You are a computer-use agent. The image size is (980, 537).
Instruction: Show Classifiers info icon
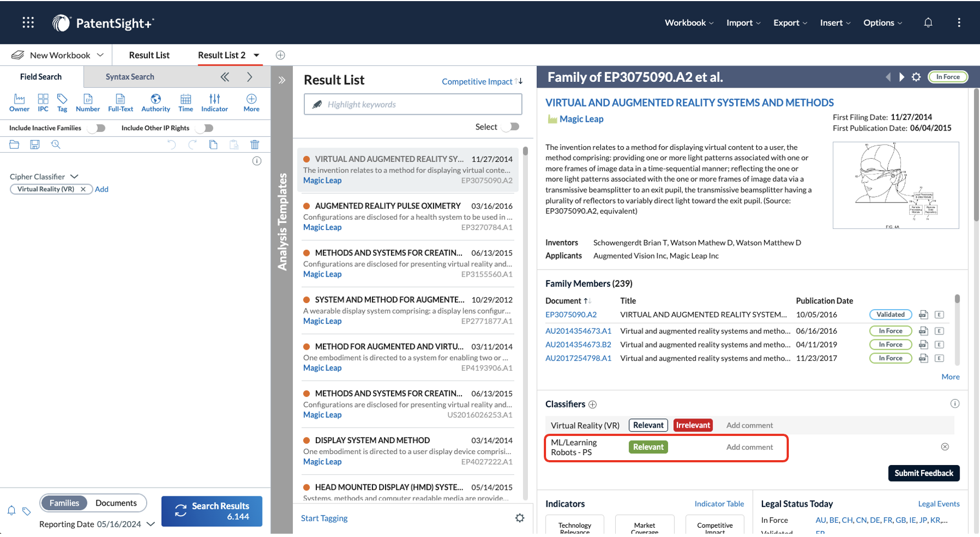(x=955, y=404)
